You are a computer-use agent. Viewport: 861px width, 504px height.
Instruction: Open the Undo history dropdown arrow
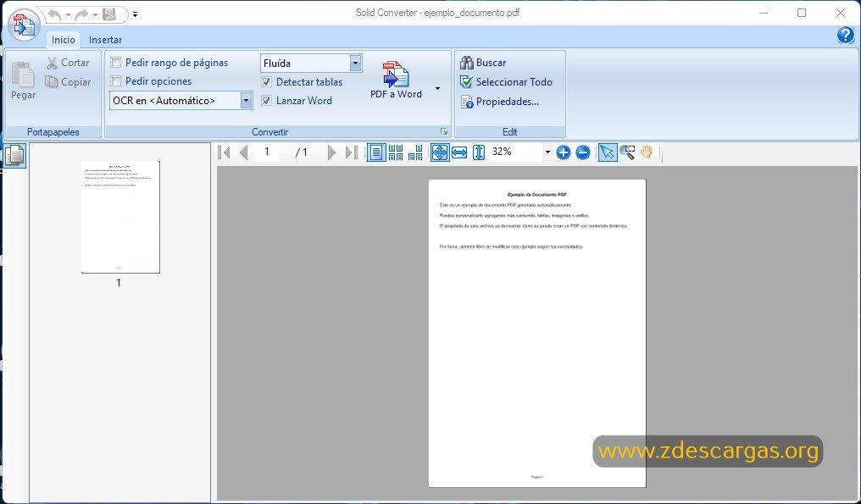click(x=68, y=15)
